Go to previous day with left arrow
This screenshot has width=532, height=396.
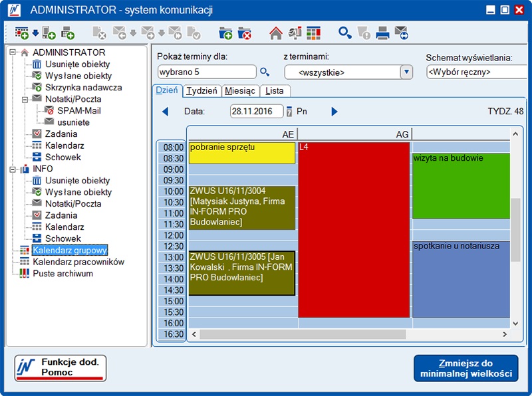165,111
